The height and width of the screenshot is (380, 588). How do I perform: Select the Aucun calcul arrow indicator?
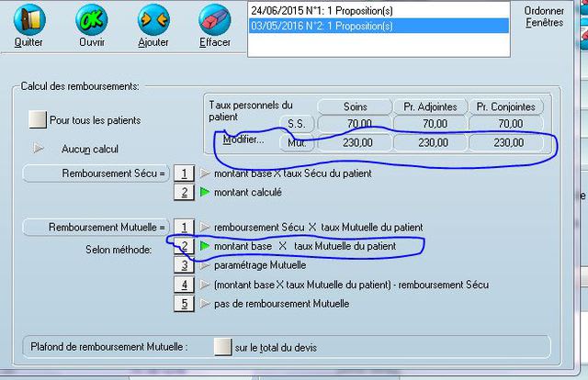[x=38, y=149]
